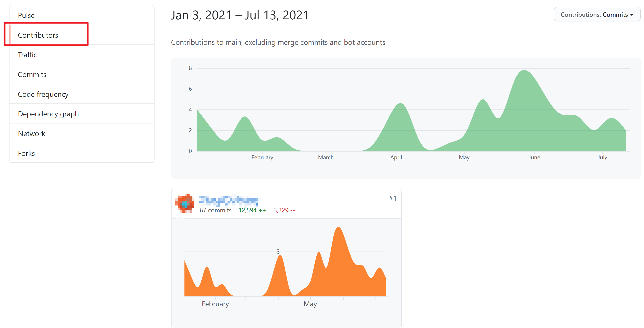Open the Traffic insights page
This screenshot has height=328, width=644.
tap(27, 55)
